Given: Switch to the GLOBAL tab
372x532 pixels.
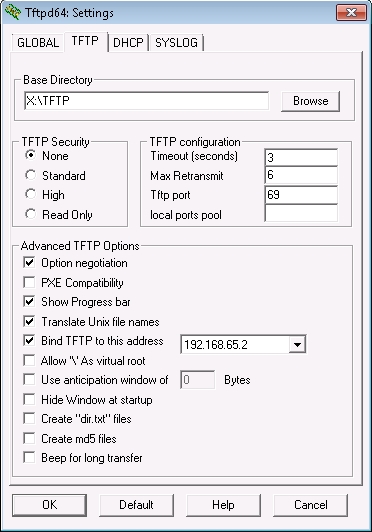Looking at the screenshot, I should pos(38,43).
